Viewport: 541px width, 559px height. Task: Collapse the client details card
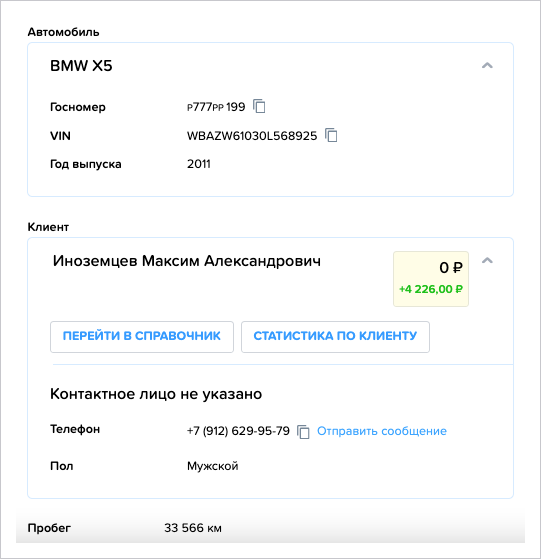click(487, 261)
